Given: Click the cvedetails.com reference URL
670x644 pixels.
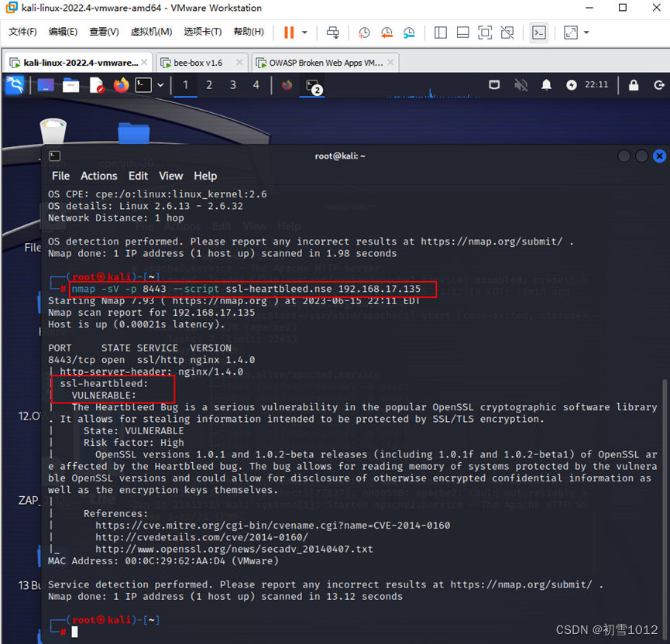Looking at the screenshot, I should pos(201,537).
